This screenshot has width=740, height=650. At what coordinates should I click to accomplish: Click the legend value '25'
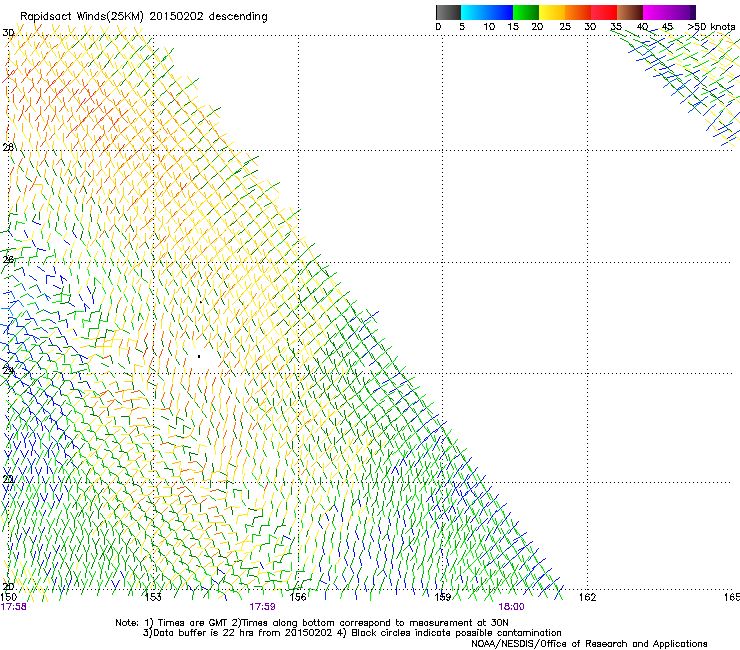pos(565,27)
